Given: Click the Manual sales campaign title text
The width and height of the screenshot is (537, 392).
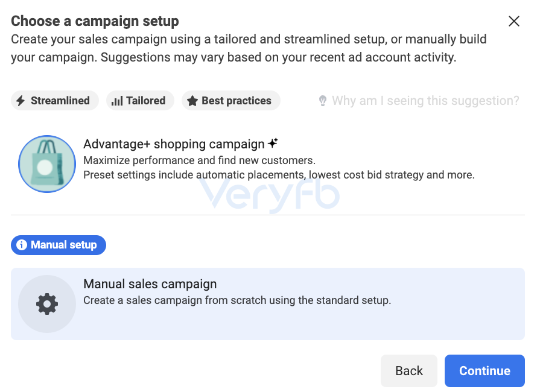Looking at the screenshot, I should (x=150, y=284).
